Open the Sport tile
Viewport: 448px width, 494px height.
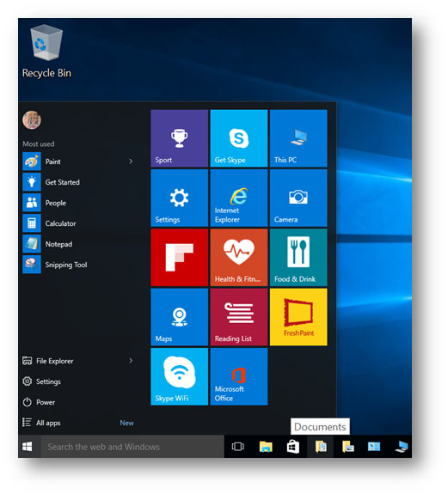click(x=180, y=138)
